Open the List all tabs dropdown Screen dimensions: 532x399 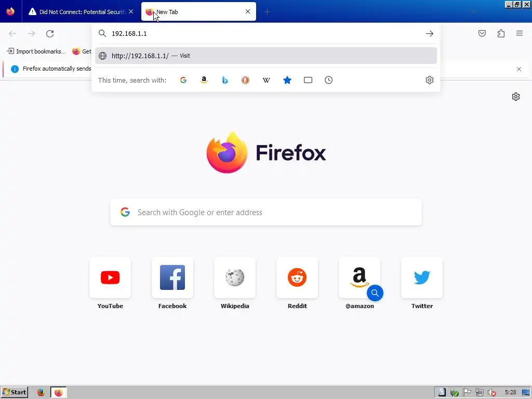[473, 12]
